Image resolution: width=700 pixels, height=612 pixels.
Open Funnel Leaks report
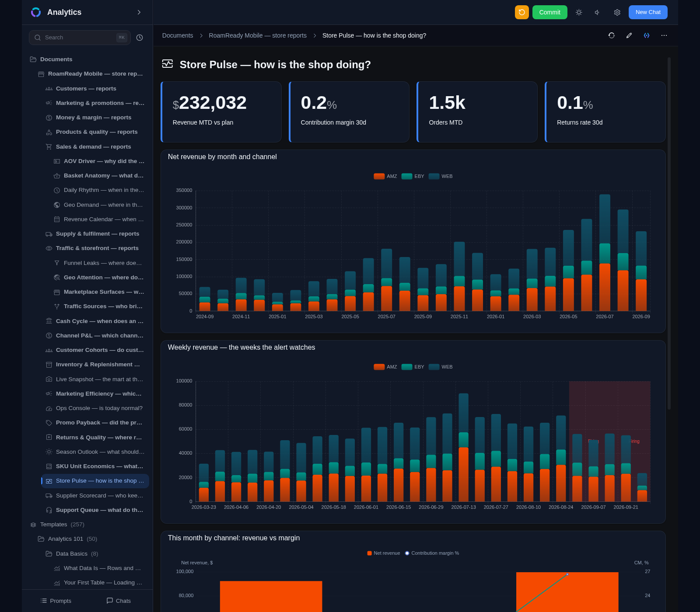coord(99,263)
